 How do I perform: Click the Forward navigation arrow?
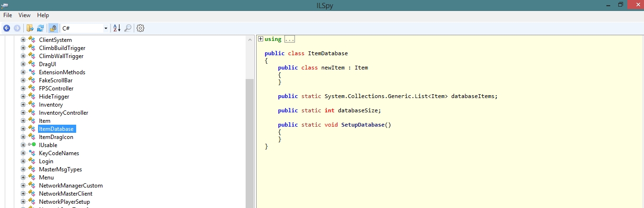pyautogui.click(x=17, y=29)
